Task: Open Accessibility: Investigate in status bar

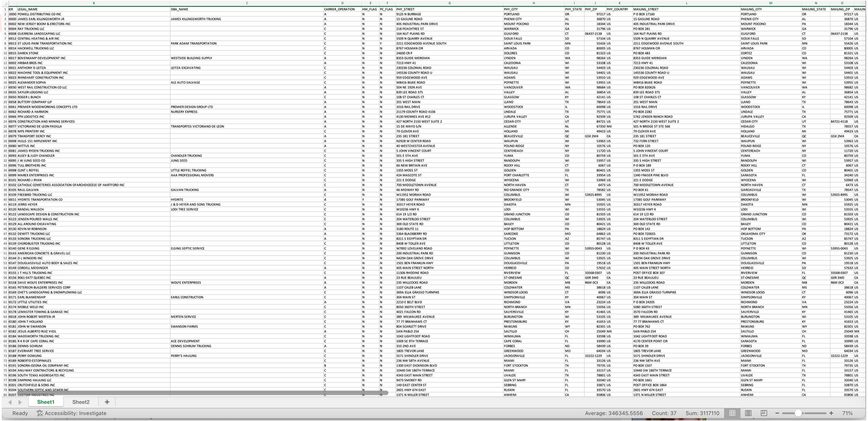Action: click(x=71, y=413)
